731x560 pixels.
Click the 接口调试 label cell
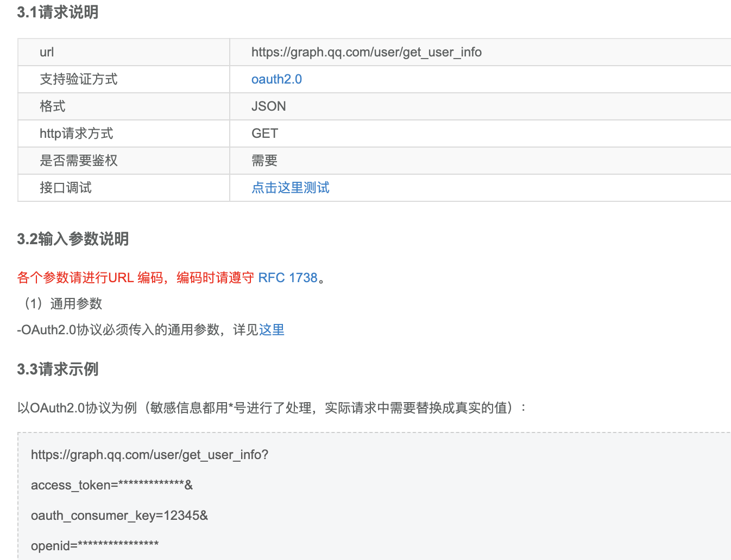point(124,188)
